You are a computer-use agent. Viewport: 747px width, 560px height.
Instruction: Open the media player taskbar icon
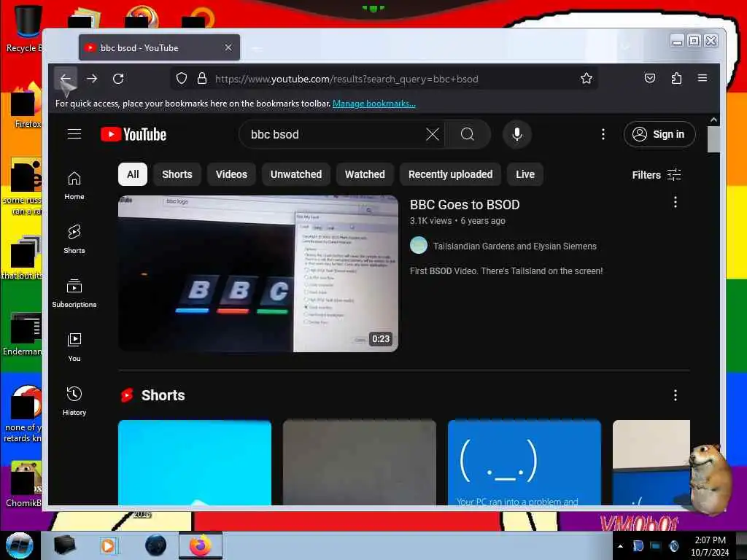click(109, 545)
